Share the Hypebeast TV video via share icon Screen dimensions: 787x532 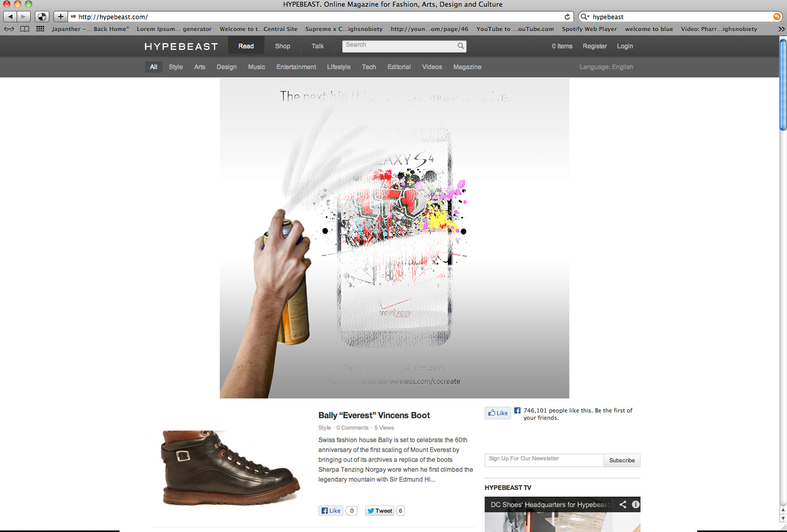pos(623,504)
